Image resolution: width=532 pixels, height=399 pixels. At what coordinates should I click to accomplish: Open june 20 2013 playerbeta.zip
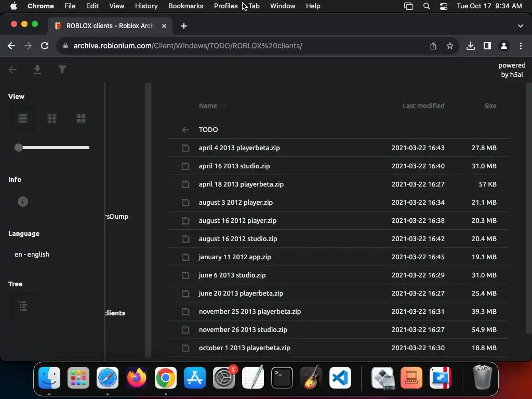pos(338,293)
